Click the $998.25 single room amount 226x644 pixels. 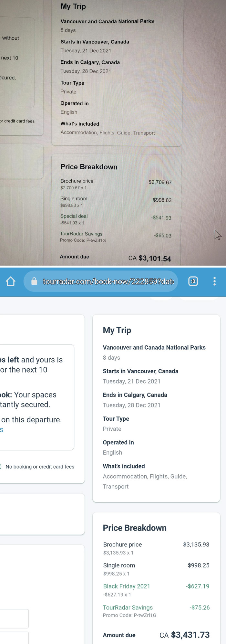click(x=198, y=565)
